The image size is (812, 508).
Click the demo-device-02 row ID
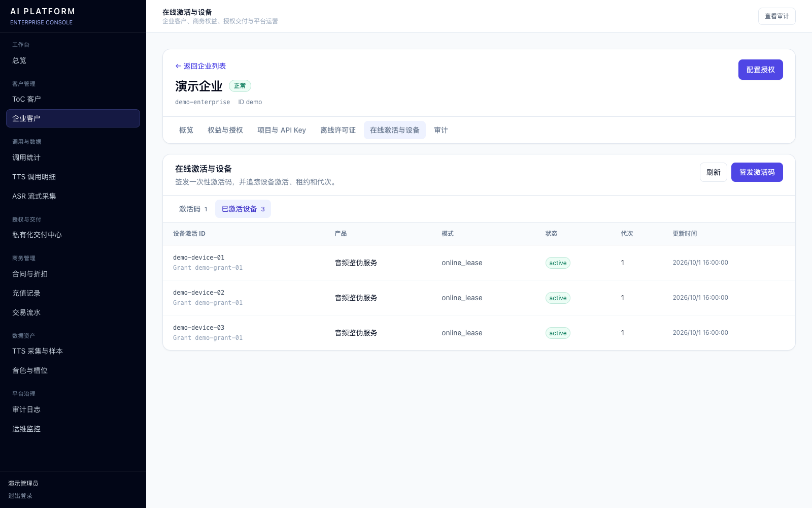pyautogui.click(x=198, y=293)
